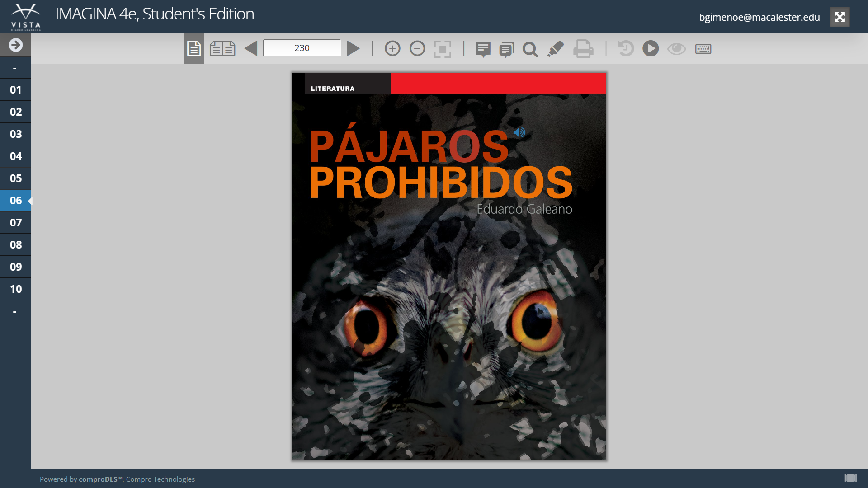
Task: Open chapter 03 in sidebar
Action: point(16,134)
